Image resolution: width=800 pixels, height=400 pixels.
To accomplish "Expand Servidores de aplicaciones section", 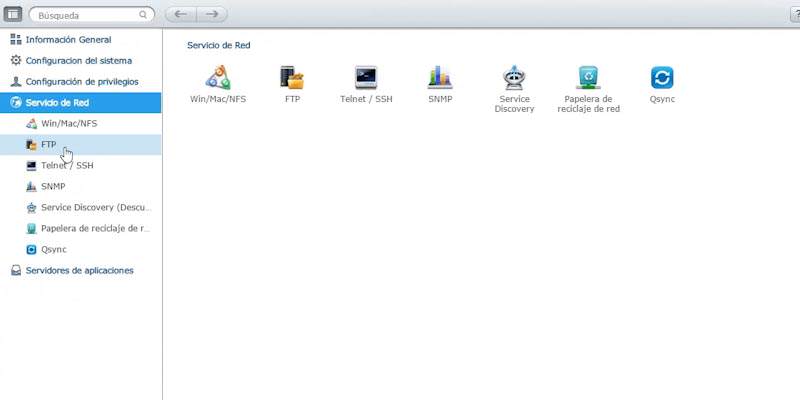I will pos(81,270).
